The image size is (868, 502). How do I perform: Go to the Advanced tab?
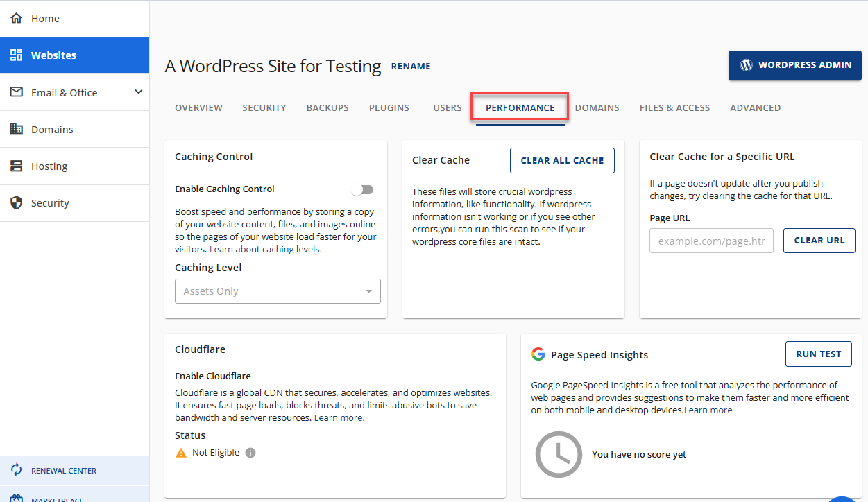pyautogui.click(x=755, y=107)
